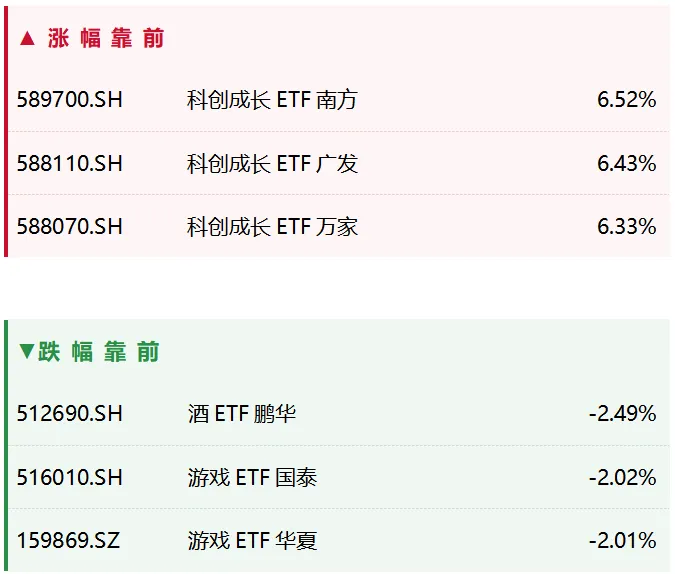Click the 6.43% gain value
This screenshot has width=675, height=574.
[627, 164]
